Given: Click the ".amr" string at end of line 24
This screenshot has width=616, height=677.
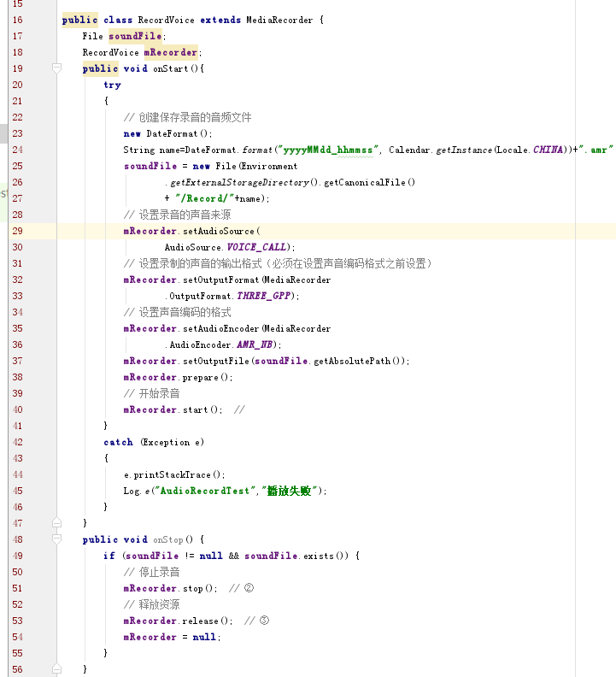Looking at the screenshot, I should pyautogui.click(x=595, y=150).
